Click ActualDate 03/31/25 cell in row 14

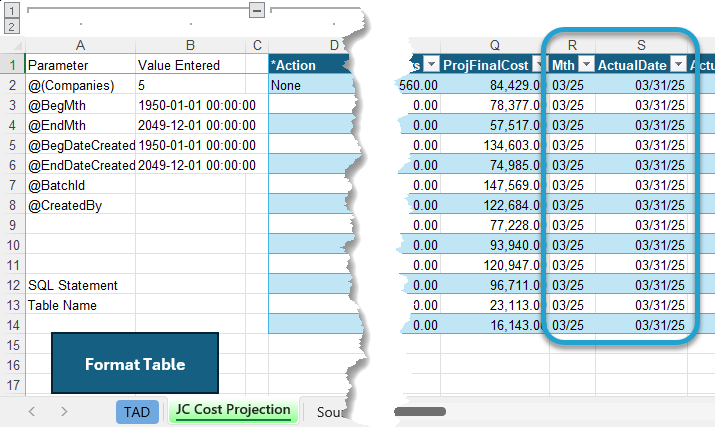tap(641, 325)
